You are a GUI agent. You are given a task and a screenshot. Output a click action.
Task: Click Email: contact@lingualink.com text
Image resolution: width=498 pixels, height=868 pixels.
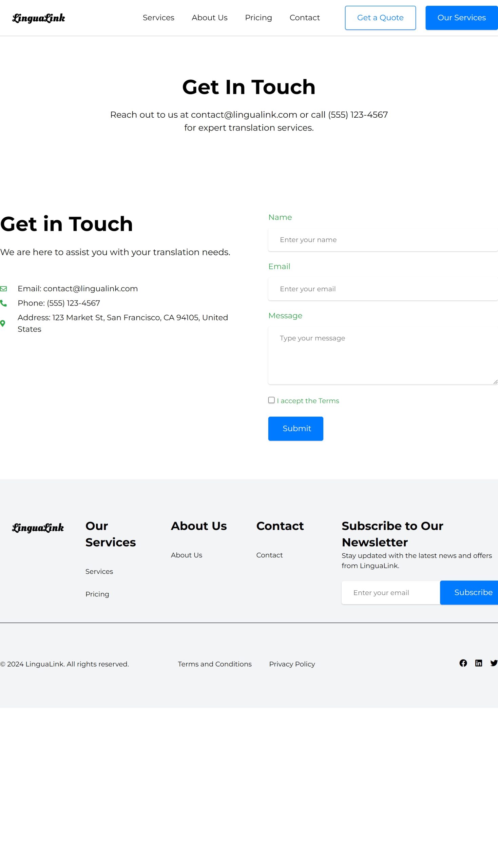pyautogui.click(x=78, y=289)
